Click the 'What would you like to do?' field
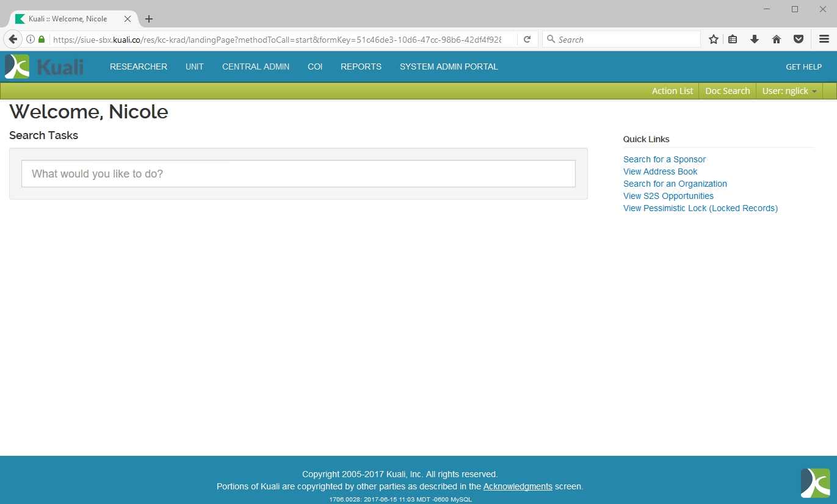Screen dimensions: 837x504 pos(299,174)
